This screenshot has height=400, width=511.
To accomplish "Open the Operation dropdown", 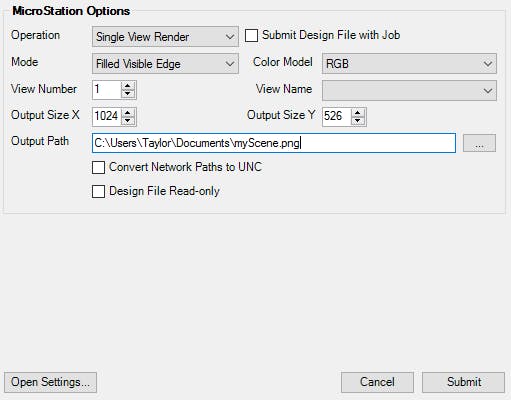I will pos(165,37).
